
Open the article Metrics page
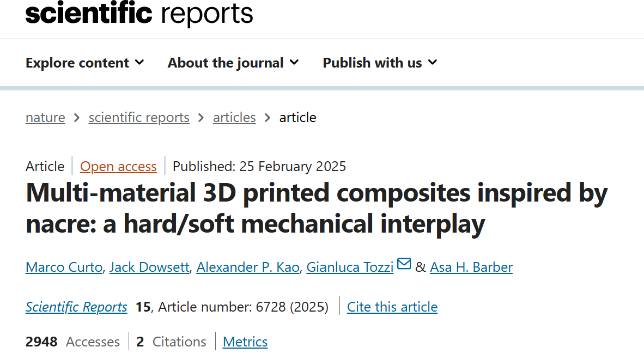[x=245, y=342]
